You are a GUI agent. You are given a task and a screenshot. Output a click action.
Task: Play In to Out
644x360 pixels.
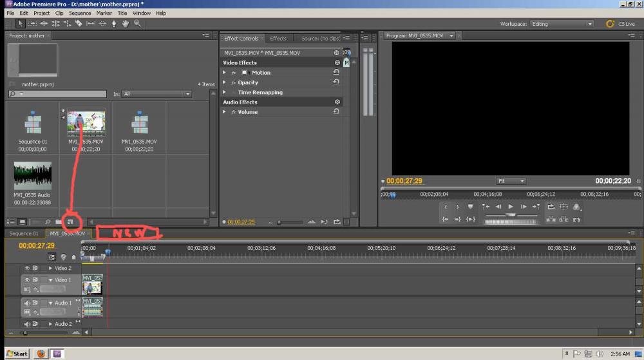click(471, 220)
